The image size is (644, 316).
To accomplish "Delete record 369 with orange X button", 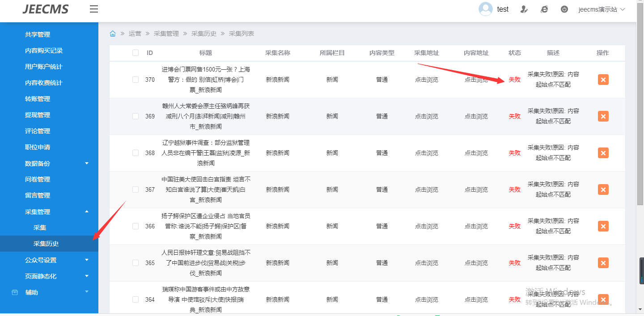I will point(603,116).
